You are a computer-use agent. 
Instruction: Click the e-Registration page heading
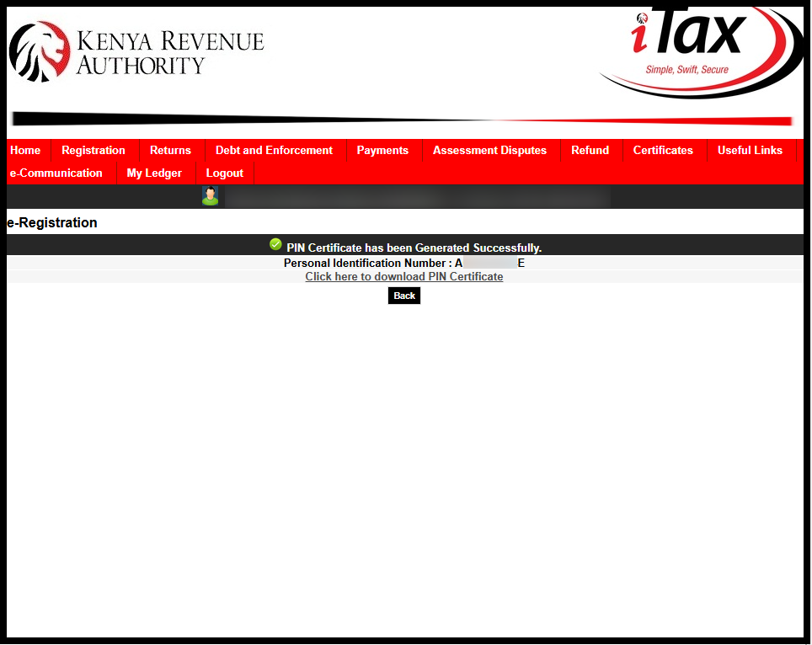[51, 222]
